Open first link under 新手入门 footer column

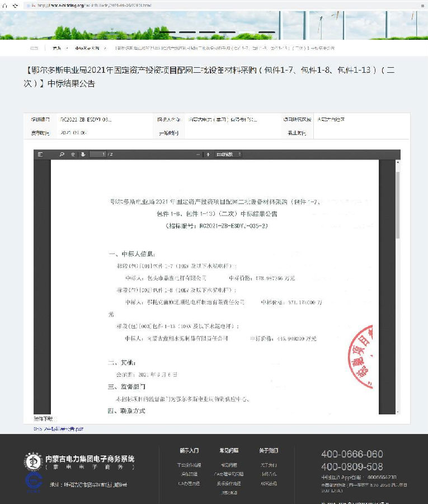tap(189, 465)
